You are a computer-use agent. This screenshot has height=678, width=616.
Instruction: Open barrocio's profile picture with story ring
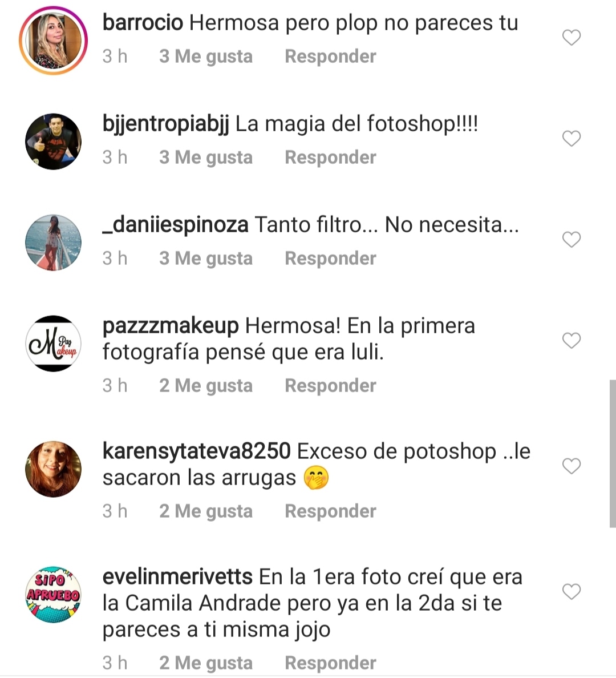(x=53, y=41)
